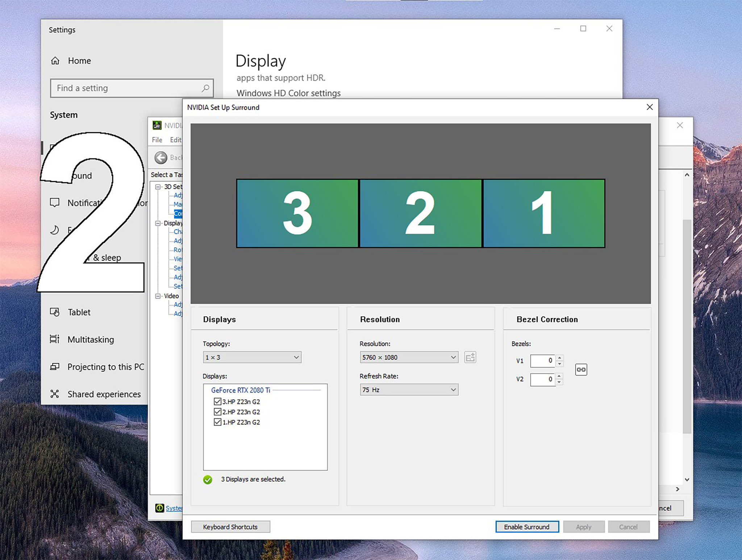The height and width of the screenshot is (560, 742).
Task: Select Shared experiences in Settings sidebar
Action: pyautogui.click(x=104, y=394)
